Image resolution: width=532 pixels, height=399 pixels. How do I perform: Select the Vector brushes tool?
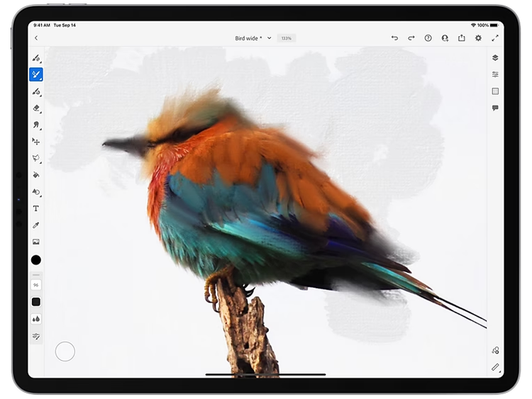coord(36,91)
